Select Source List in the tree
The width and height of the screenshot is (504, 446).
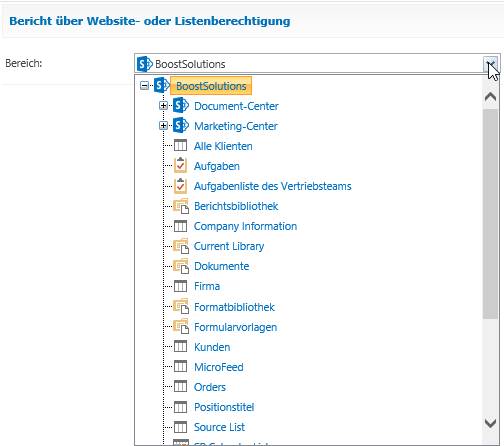219,427
